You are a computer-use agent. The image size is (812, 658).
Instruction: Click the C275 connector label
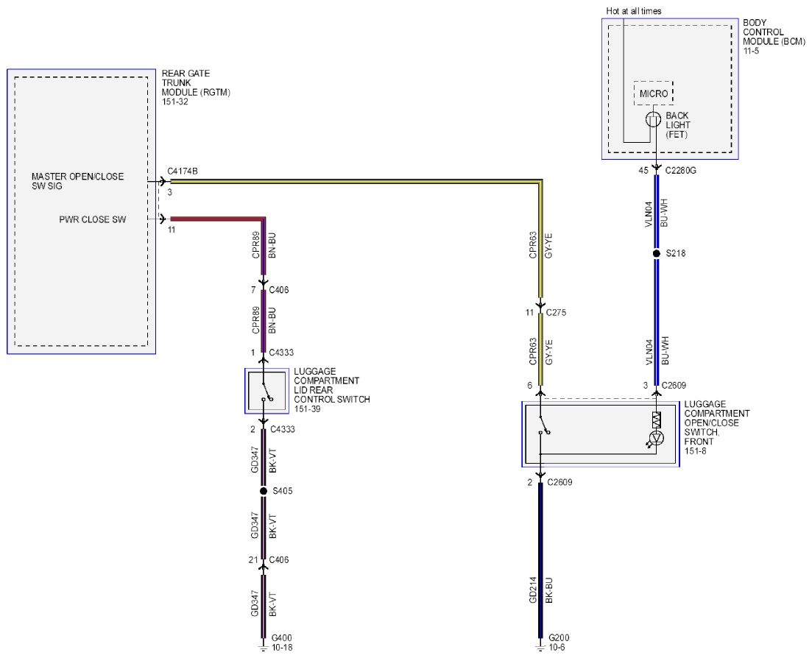tap(556, 313)
